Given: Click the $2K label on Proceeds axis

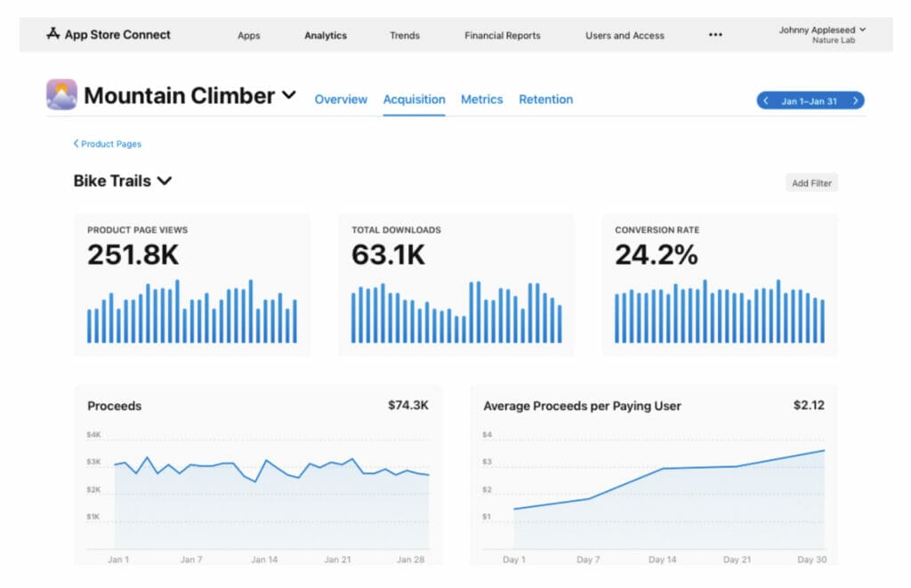Looking at the screenshot, I should (93, 489).
